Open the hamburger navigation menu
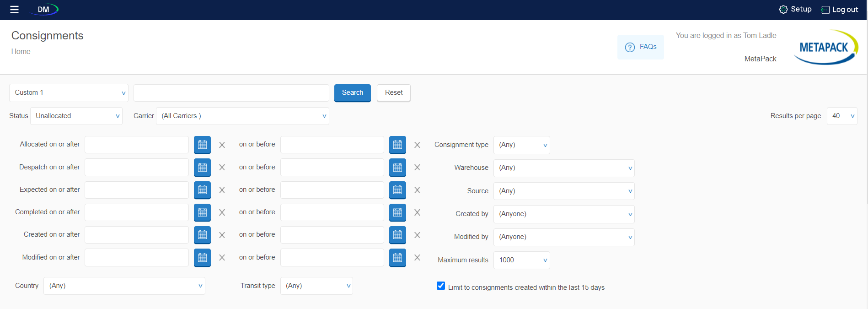Image resolution: width=868 pixels, height=309 pixels. (x=14, y=10)
